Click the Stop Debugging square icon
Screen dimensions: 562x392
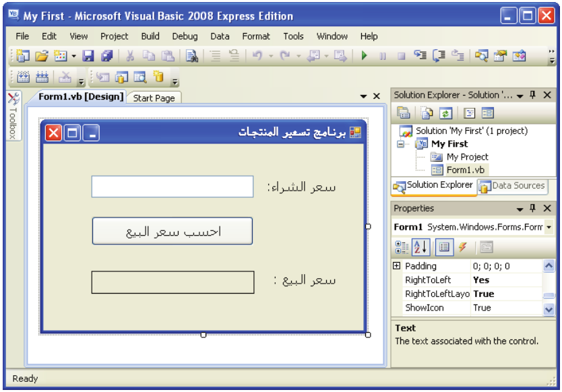pos(402,56)
